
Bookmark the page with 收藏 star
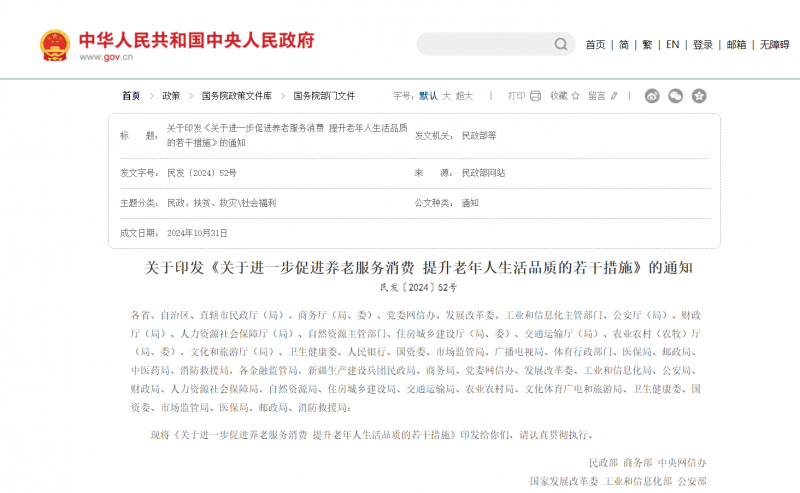coord(564,96)
